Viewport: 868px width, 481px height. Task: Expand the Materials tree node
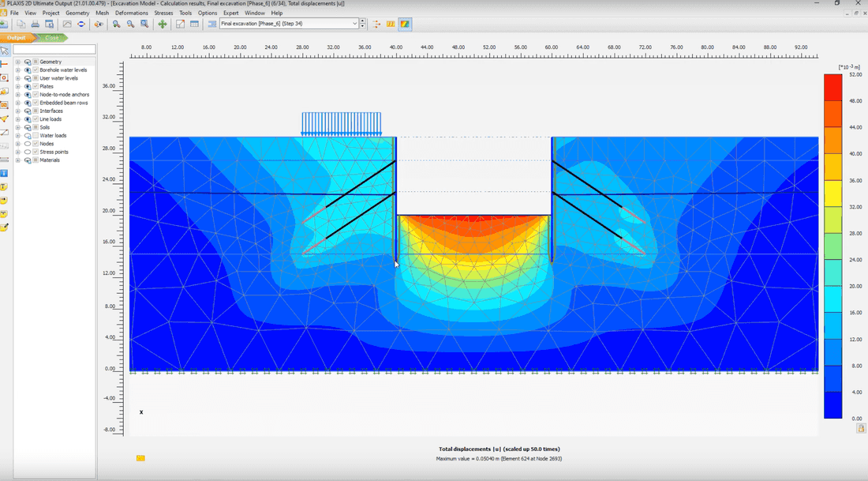click(17, 160)
